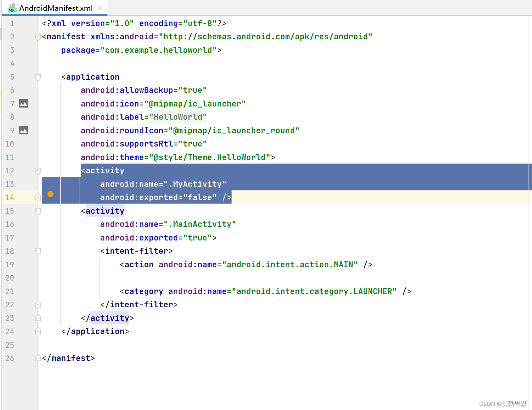
Task: Click the package value "com.example.helloworld"
Action: (x=159, y=50)
